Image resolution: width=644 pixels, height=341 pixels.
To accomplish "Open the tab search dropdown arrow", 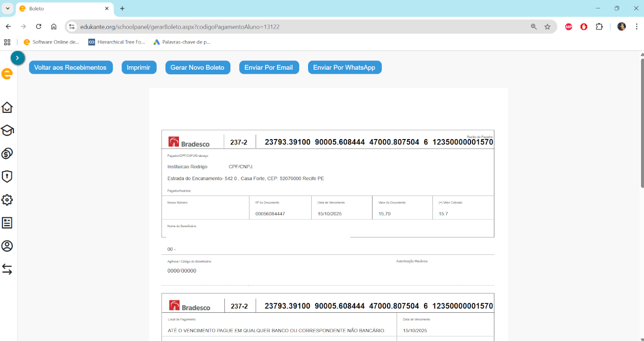I will [7, 8].
